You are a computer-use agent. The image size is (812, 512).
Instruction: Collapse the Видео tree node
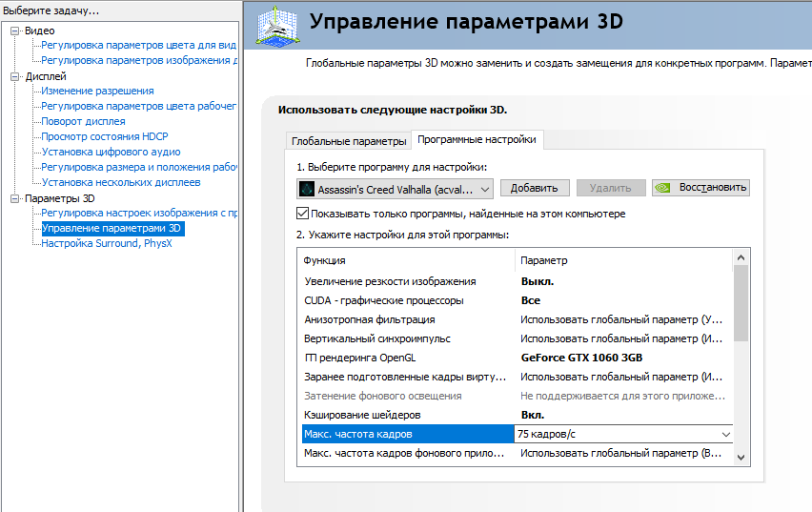14,31
